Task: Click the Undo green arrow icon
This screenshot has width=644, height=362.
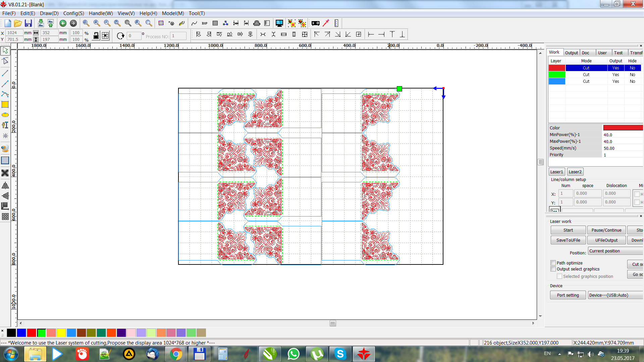Action: [63, 23]
